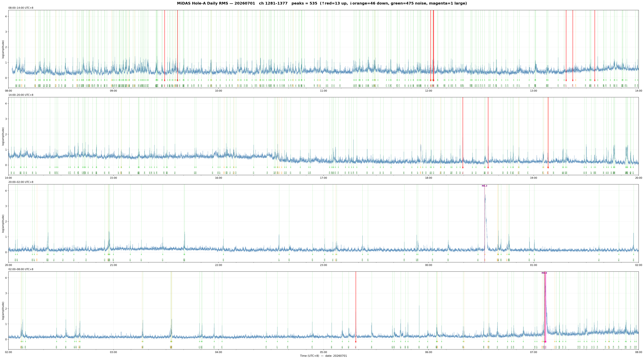Click the 00:00 midnight tick label
Screen dimensions: 644x359
click(x=428, y=265)
